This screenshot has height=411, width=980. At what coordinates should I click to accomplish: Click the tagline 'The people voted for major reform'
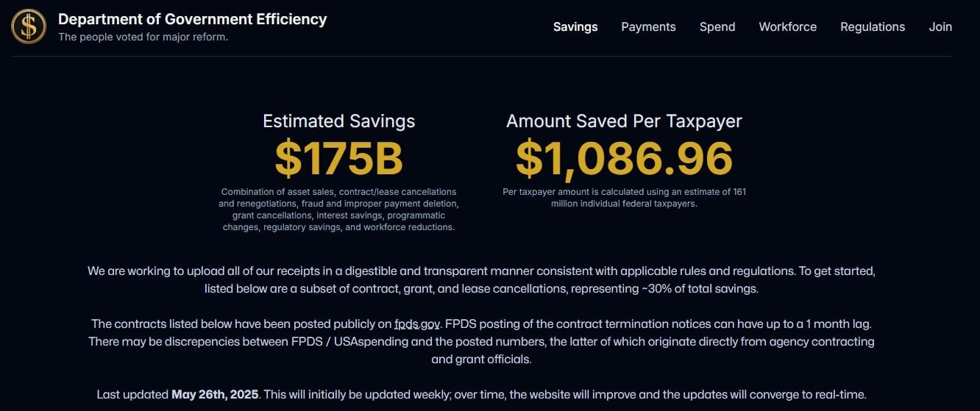[143, 37]
